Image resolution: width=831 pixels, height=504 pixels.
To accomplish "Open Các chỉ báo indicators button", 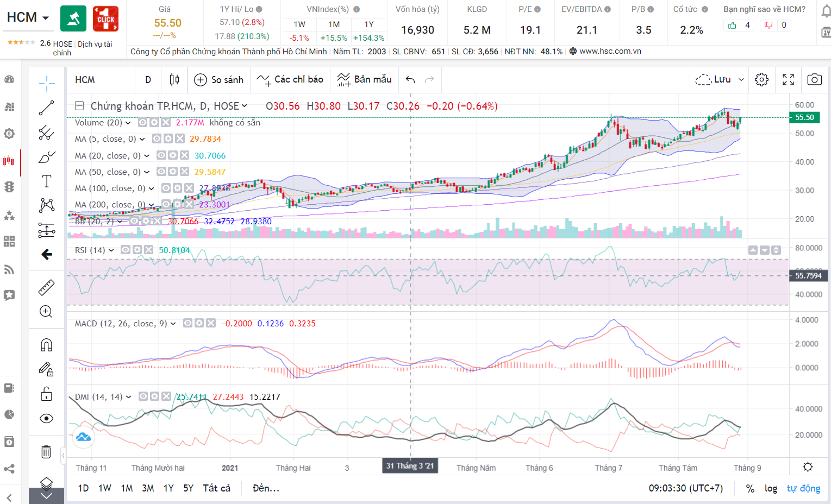I will (x=290, y=80).
